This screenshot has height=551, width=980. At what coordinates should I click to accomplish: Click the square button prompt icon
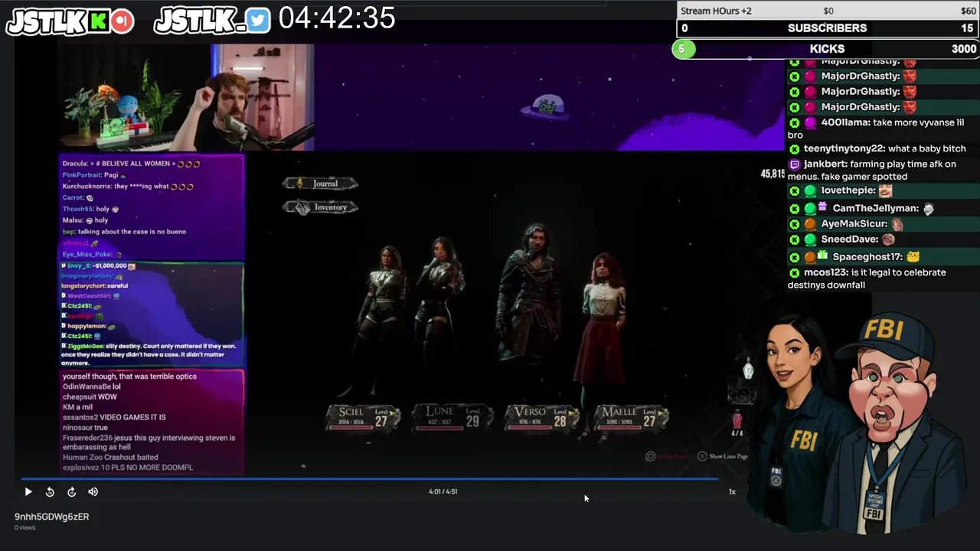[x=651, y=456]
